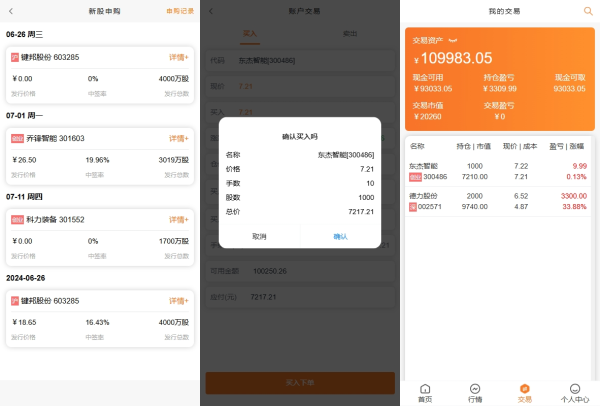Click the total asset value 109983.05
This screenshot has height=406, width=600.
tap(456, 58)
